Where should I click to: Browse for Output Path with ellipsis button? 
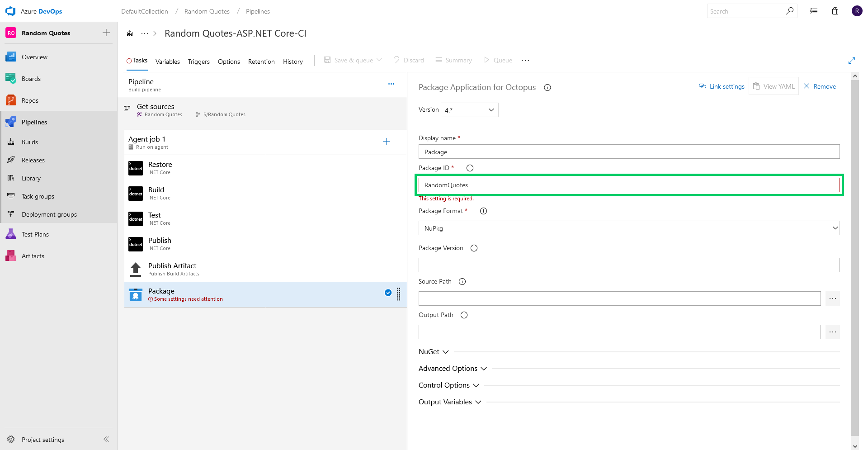pyautogui.click(x=833, y=332)
